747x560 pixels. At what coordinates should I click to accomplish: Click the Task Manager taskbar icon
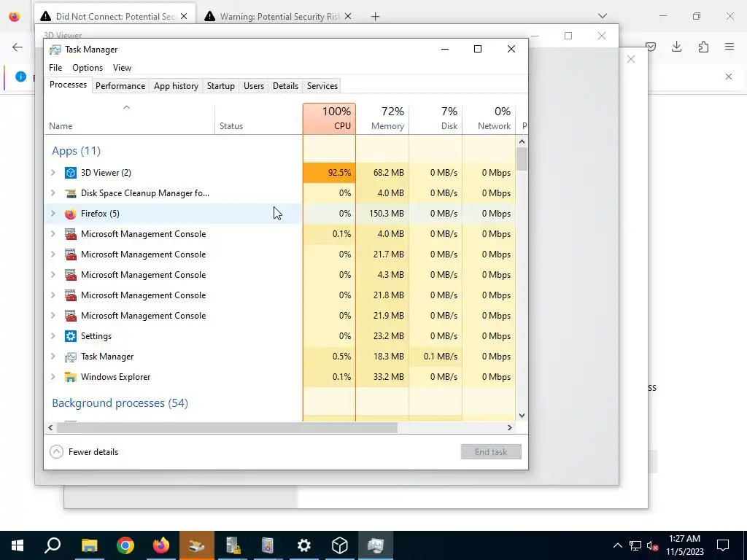tap(376, 545)
